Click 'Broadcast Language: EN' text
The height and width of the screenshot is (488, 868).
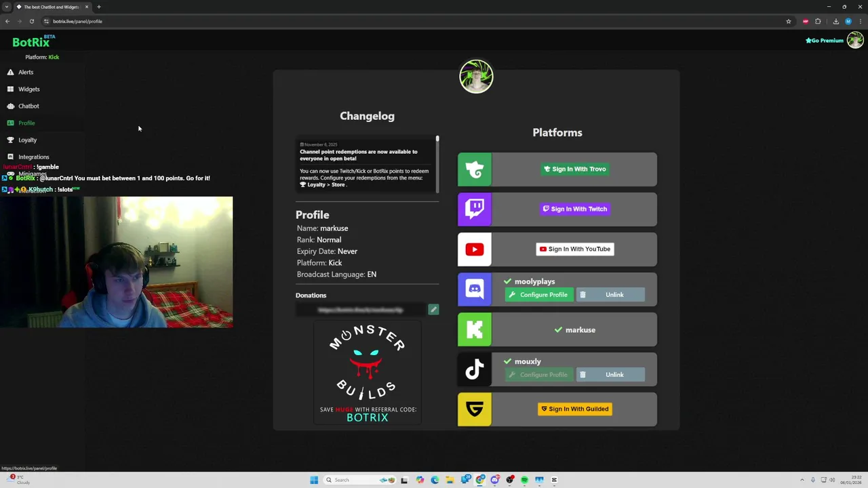(x=336, y=274)
